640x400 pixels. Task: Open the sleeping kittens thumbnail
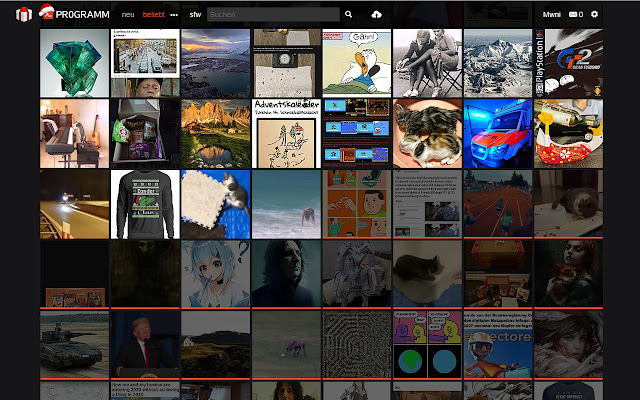click(x=428, y=133)
